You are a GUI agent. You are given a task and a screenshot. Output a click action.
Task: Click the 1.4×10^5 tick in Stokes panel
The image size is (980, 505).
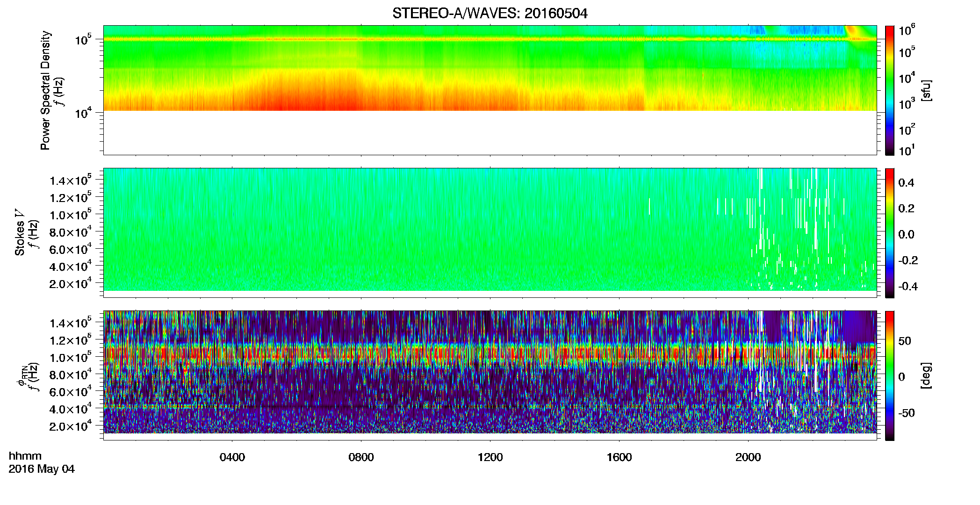(70, 180)
